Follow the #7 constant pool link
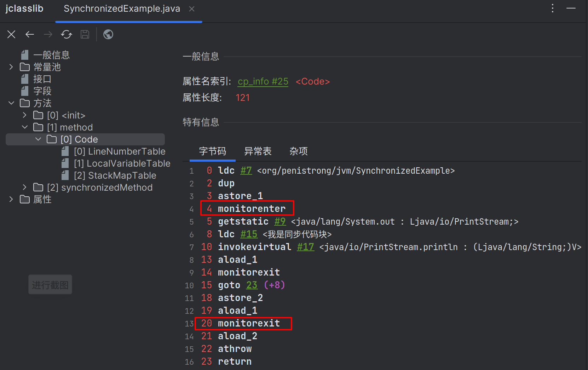The width and height of the screenshot is (588, 370). point(246,170)
